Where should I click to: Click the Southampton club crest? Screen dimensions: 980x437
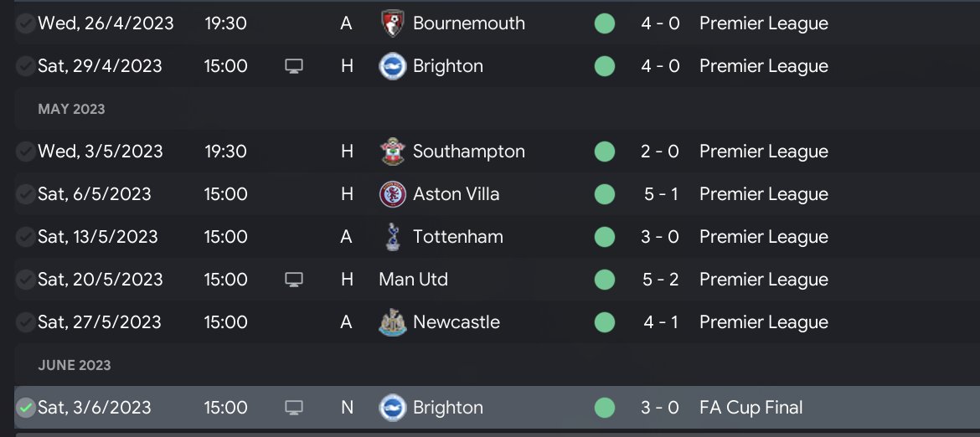pos(389,152)
